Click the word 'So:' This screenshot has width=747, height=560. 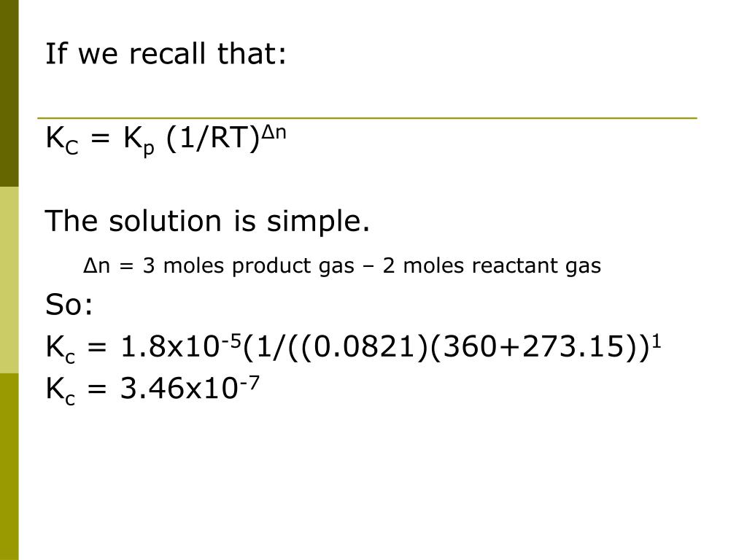click(69, 305)
